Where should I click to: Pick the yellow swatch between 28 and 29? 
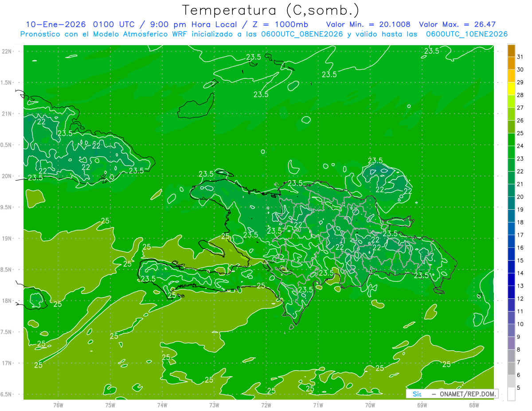(511, 89)
